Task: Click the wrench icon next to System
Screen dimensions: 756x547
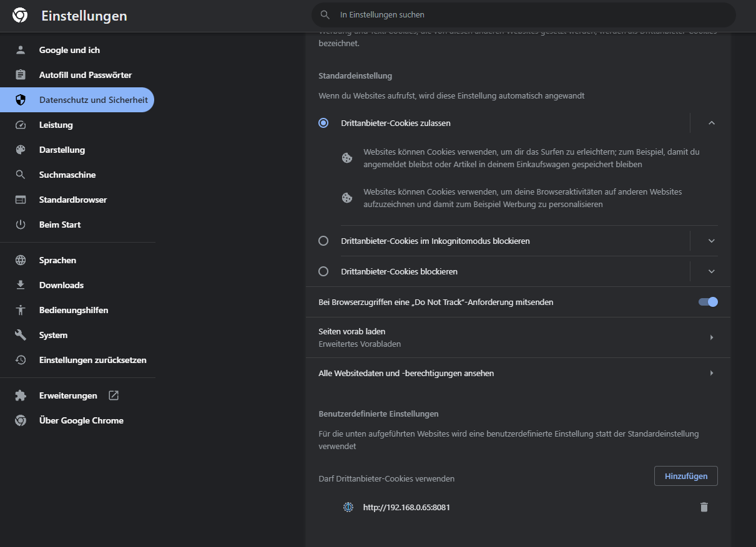Action: click(x=21, y=335)
